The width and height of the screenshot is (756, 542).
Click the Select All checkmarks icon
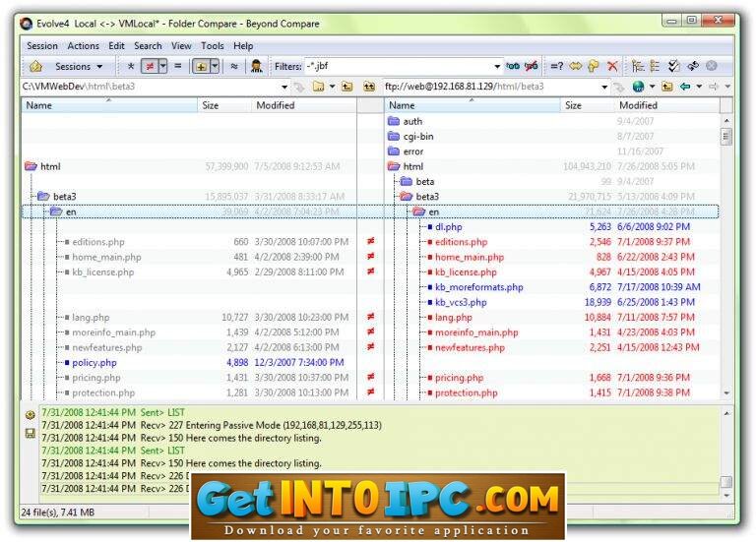pyautogui.click(x=674, y=66)
